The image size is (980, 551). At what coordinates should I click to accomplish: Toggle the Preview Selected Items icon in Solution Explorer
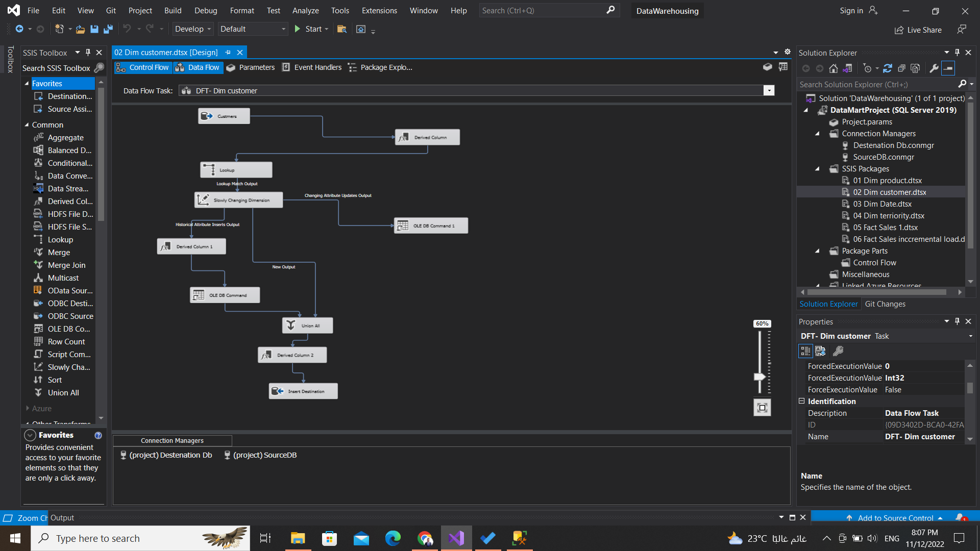tap(948, 68)
